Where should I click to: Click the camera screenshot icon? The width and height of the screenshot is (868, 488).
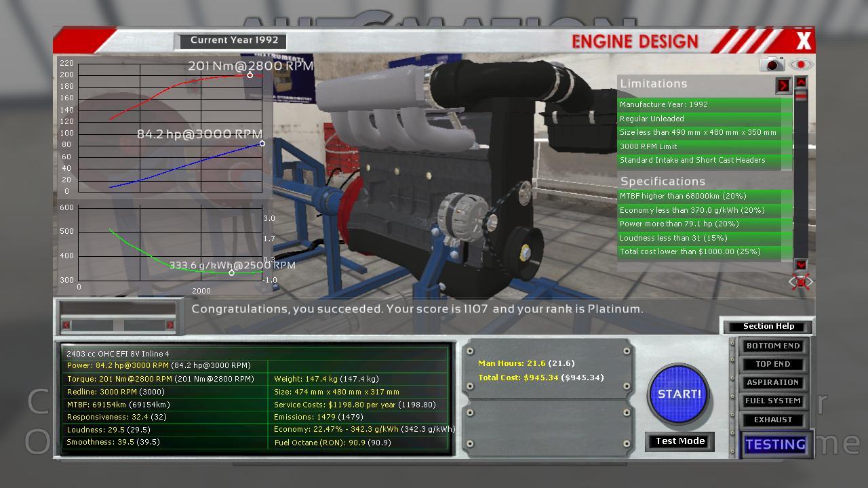[x=772, y=64]
